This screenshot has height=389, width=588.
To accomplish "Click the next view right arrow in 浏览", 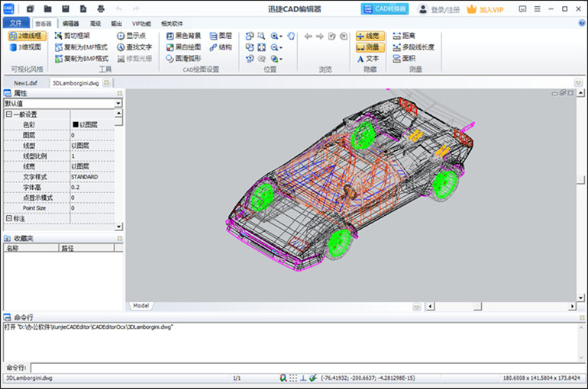I will (320, 36).
